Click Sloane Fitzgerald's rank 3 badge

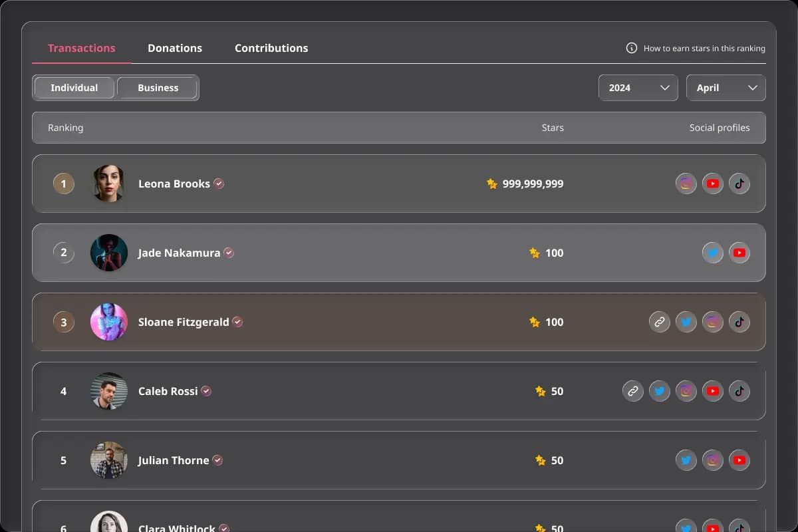pyautogui.click(x=64, y=322)
